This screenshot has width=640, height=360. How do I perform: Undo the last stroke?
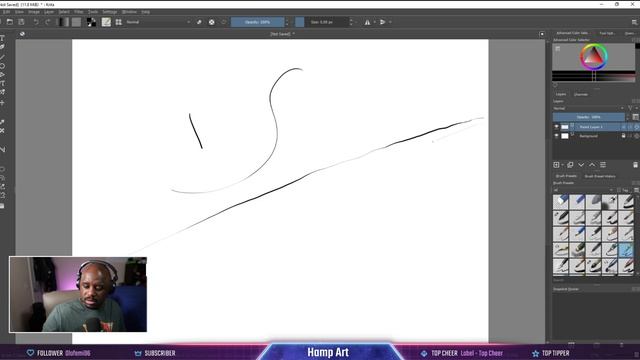(x=36, y=22)
